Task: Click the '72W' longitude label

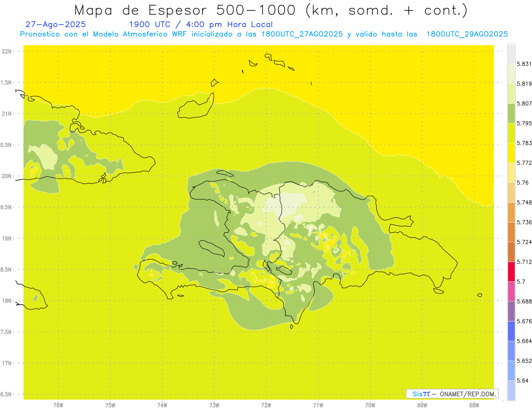Action: click(266, 405)
